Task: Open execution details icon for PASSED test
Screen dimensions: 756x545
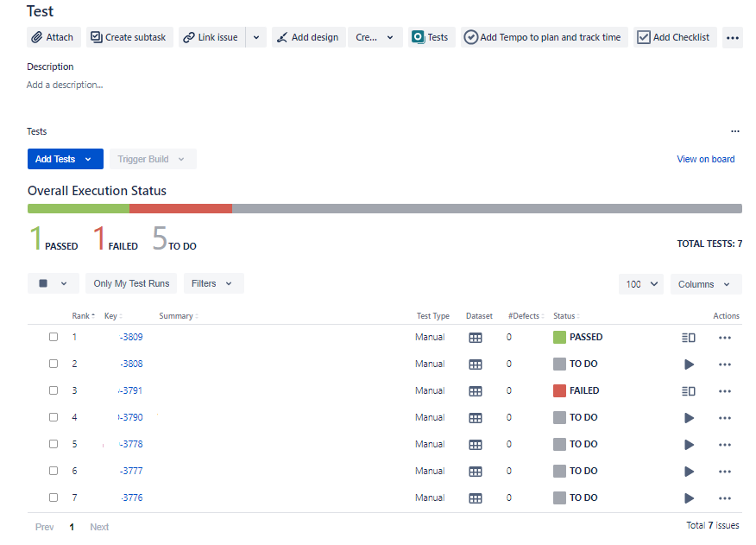Action: point(688,338)
